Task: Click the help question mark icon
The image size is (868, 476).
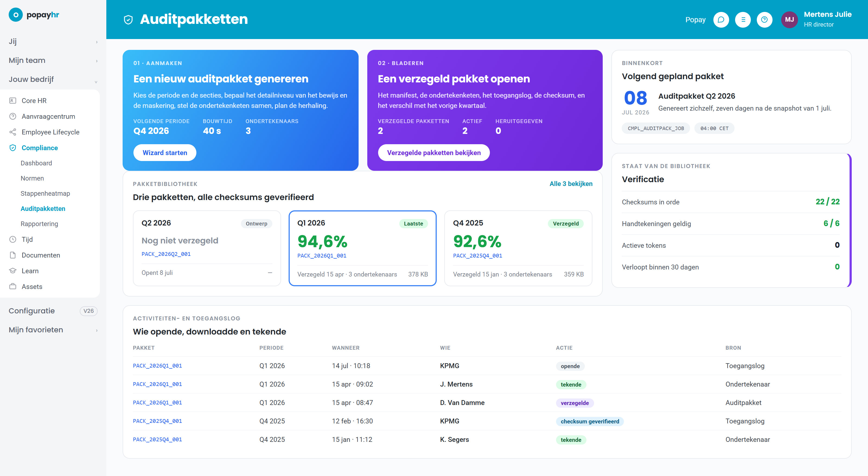Action: pos(764,20)
